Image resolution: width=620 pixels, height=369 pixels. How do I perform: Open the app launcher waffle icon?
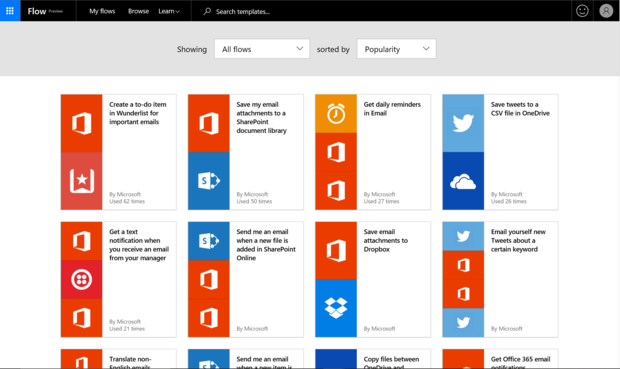[10, 11]
